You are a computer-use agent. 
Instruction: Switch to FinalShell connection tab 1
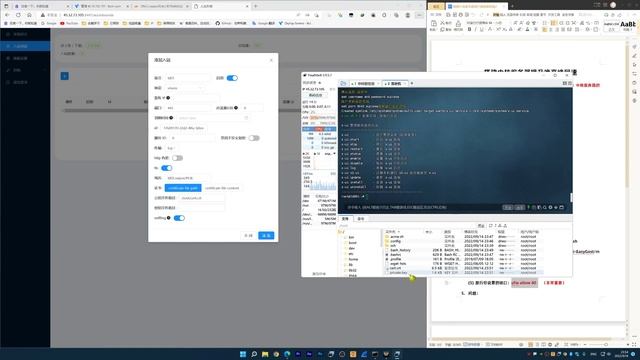click(x=364, y=83)
